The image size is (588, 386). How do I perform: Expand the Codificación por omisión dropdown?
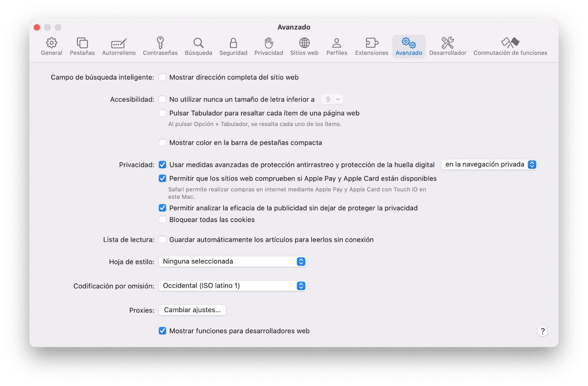click(233, 285)
